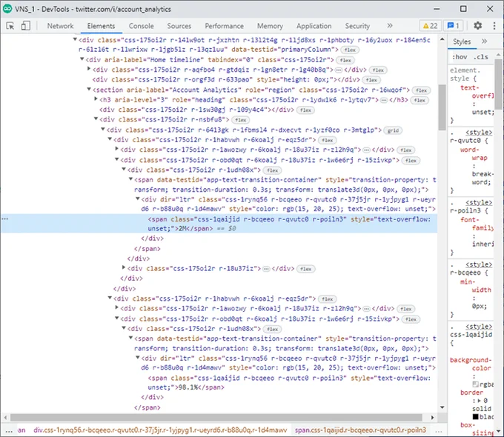Collapse the Home timeline div node
504x437 pixels.
click(x=82, y=59)
